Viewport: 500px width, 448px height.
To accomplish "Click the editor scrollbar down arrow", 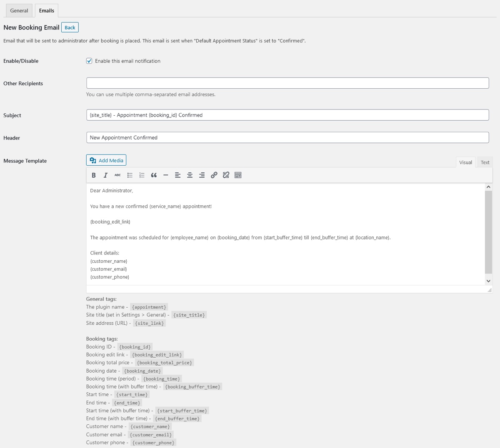I will tap(488, 281).
